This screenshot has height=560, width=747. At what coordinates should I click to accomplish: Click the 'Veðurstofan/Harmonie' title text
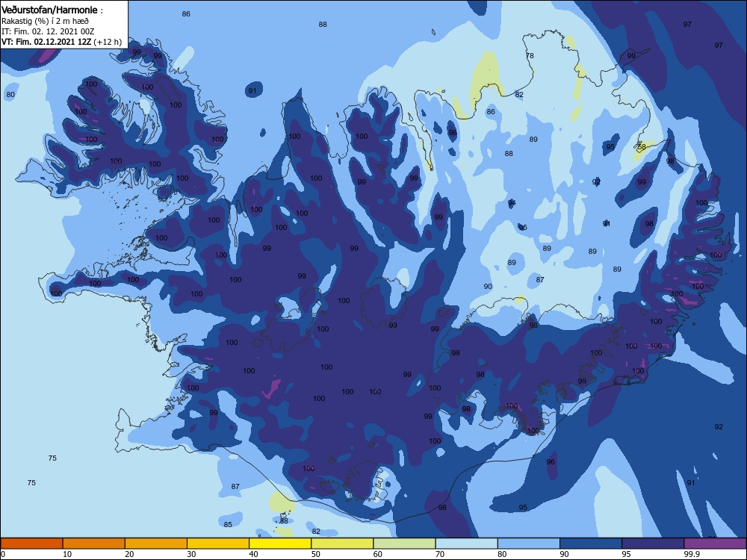coord(49,10)
